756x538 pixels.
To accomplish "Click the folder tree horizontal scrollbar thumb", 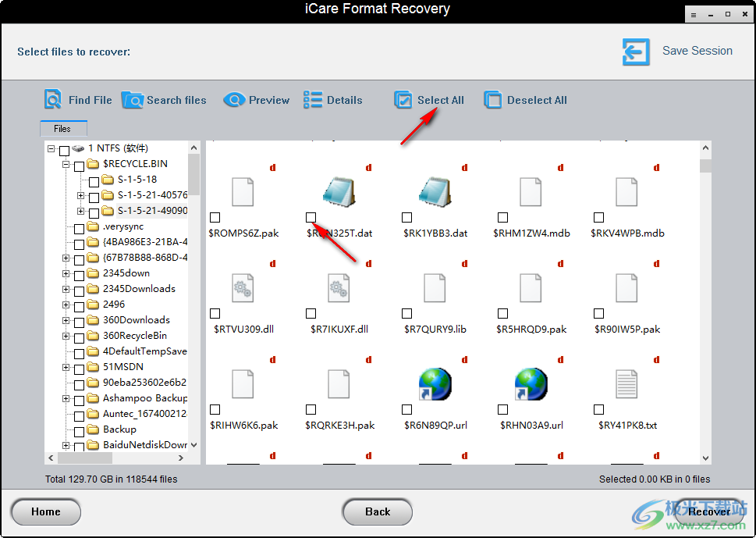I will (x=85, y=458).
